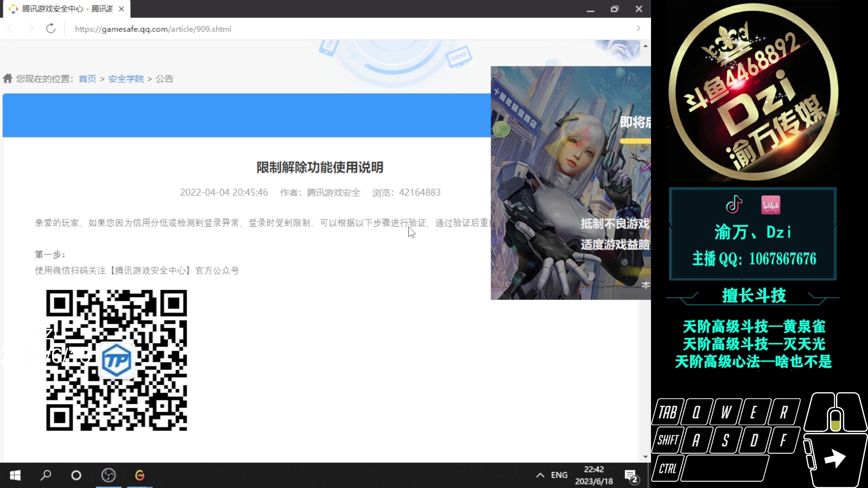Click the 擅长斗技 heading
The image size is (868, 488).
click(754, 296)
